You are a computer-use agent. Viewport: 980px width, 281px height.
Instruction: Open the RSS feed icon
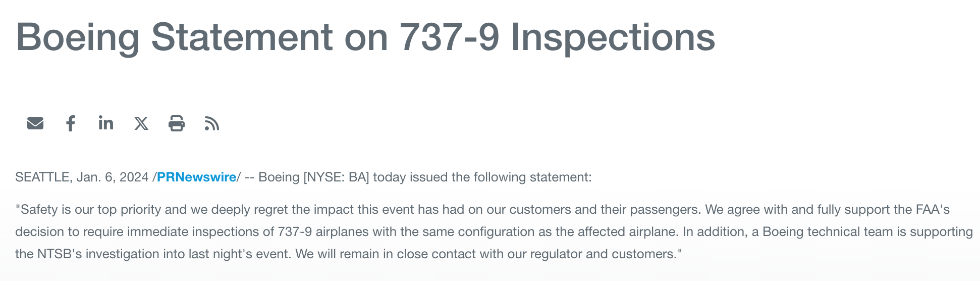click(212, 123)
